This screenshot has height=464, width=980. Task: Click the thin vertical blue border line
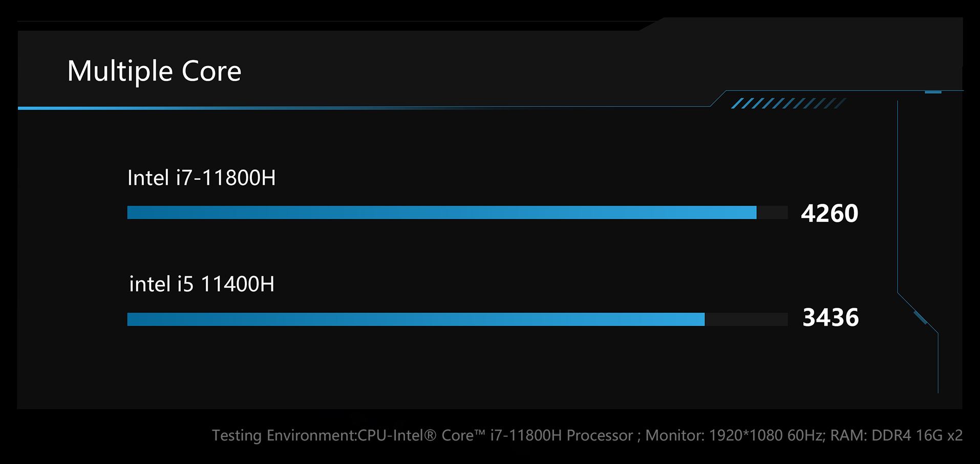[898, 197]
